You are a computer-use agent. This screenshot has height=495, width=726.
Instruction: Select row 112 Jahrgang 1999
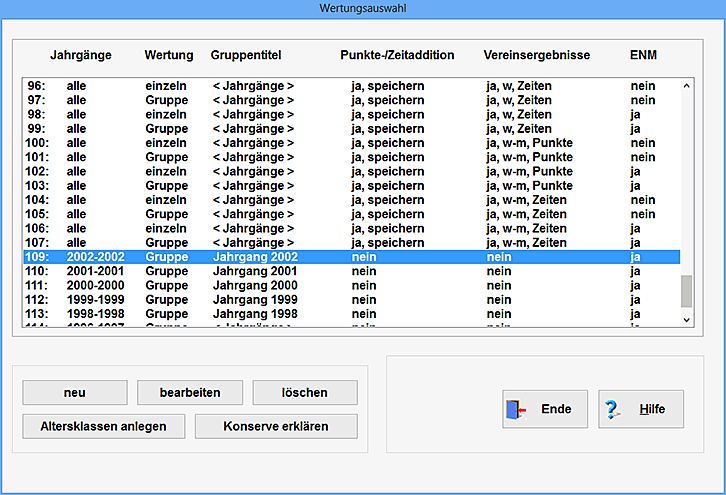coord(350,300)
